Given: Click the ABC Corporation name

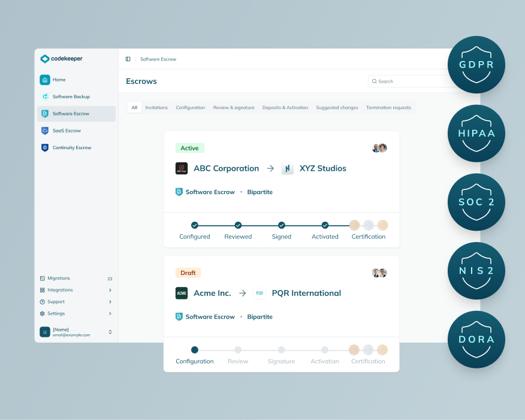Looking at the screenshot, I should pyautogui.click(x=227, y=168).
